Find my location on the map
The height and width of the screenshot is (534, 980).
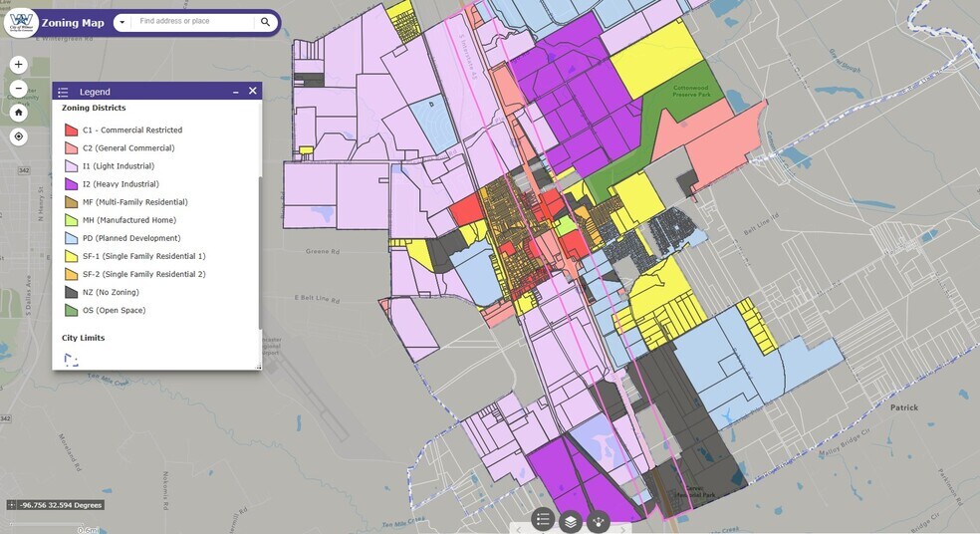coord(18,136)
